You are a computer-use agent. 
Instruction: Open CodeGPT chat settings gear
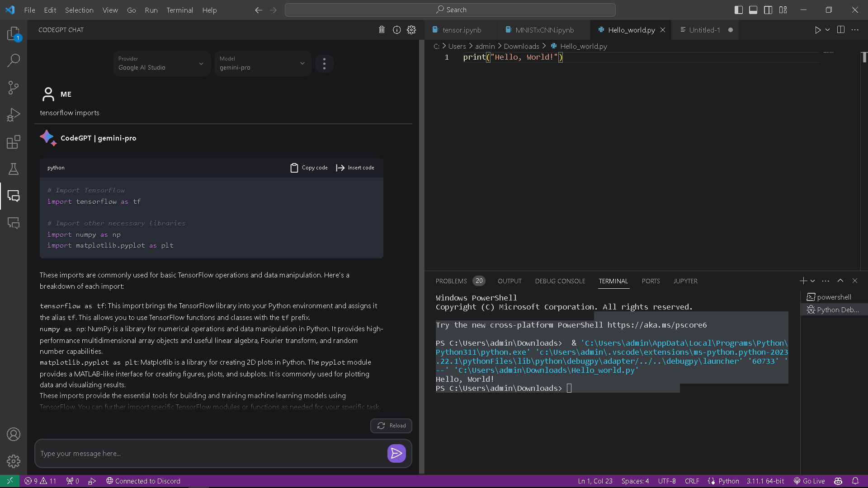point(411,30)
